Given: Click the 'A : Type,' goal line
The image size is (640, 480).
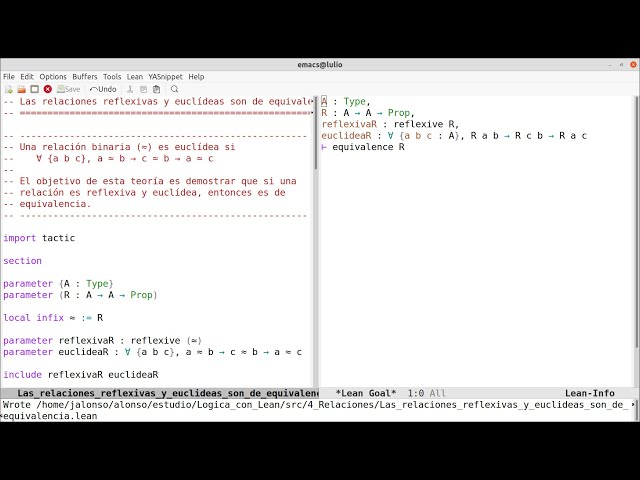Looking at the screenshot, I should pos(346,102).
